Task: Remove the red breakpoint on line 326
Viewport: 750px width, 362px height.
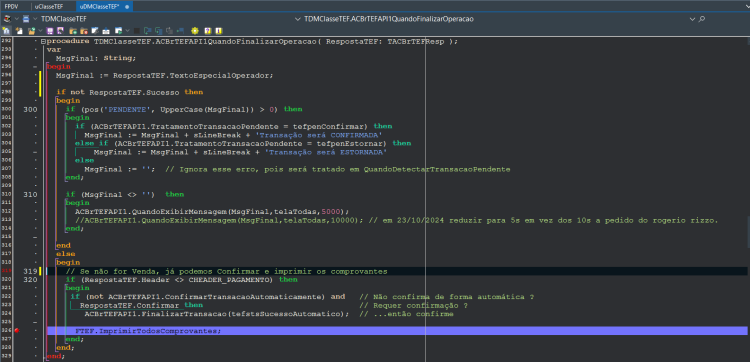Action: (17, 330)
